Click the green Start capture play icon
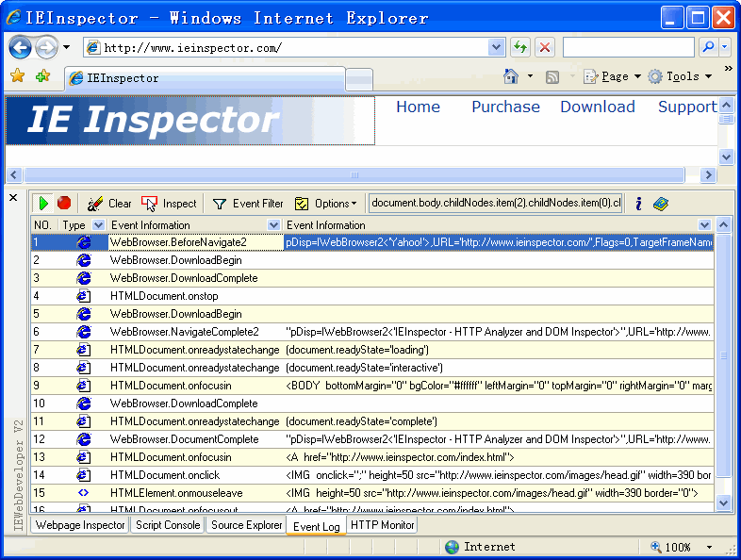The height and width of the screenshot is (560, 741). (43, 203)
